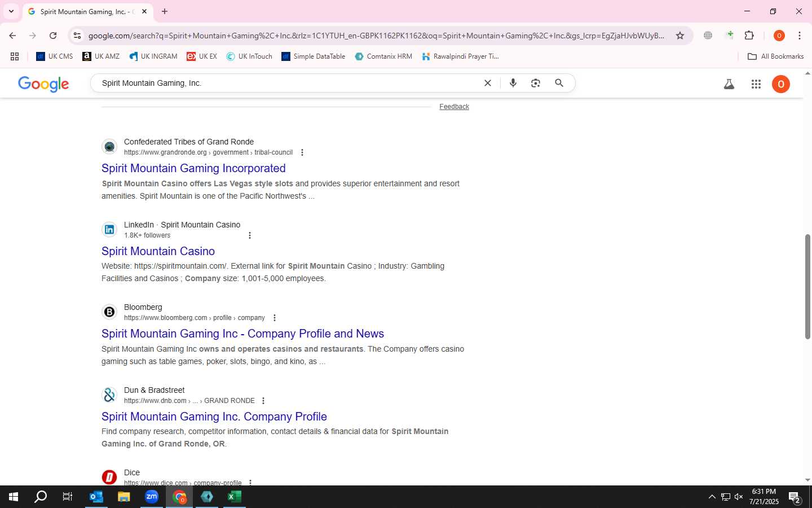This screenshot has height=508, width=812.
Task: Click the Feedback link
Action: 454,107
